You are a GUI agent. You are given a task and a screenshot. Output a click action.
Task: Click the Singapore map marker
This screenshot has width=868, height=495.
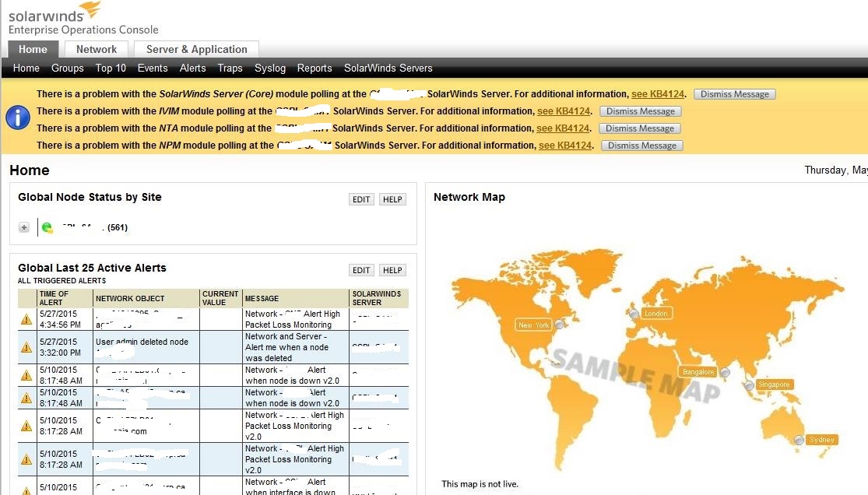tap(749, 384)
